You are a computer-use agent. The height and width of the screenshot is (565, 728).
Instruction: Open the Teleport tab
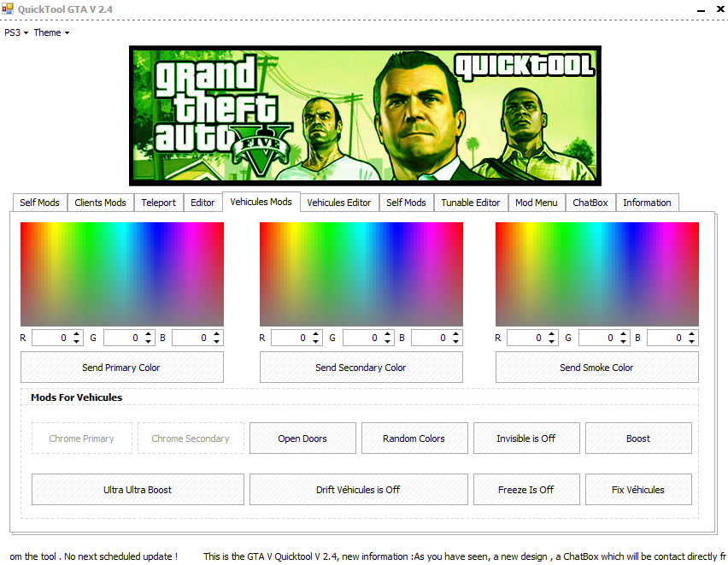(x=159, y=203)
